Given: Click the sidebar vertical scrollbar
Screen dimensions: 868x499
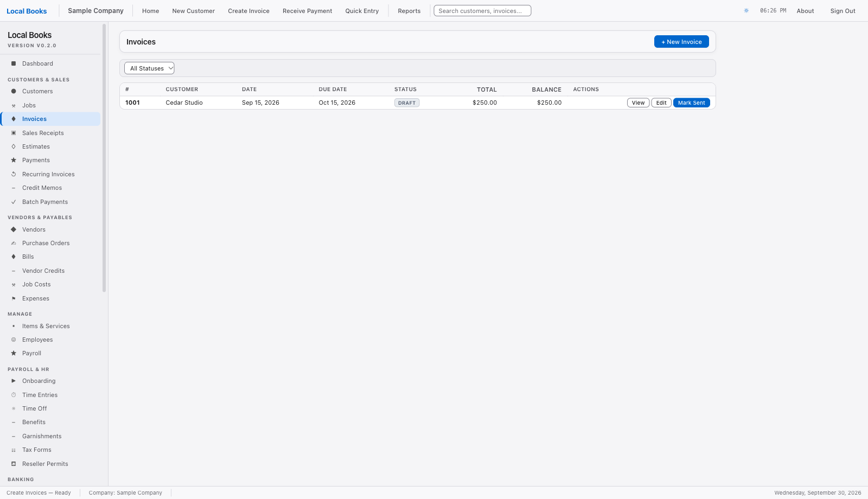Looking at the screenshot, I should click(104, 157).
